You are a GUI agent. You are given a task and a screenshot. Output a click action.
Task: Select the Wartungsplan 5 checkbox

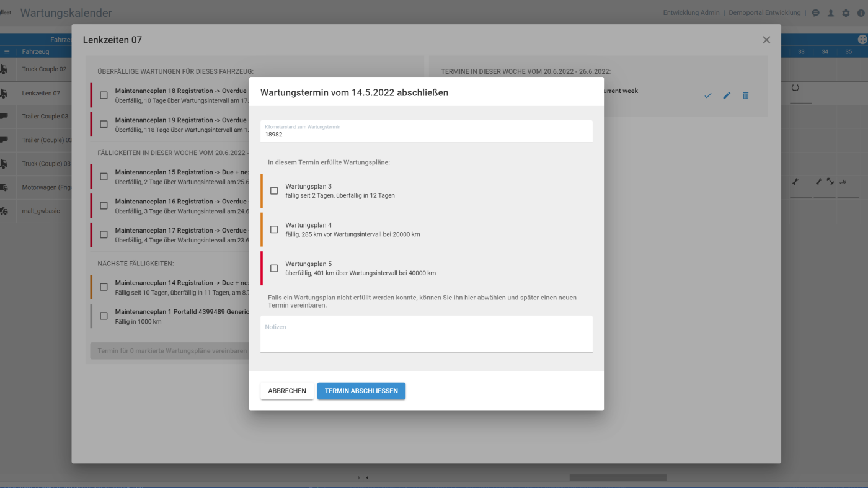(274, 268)
